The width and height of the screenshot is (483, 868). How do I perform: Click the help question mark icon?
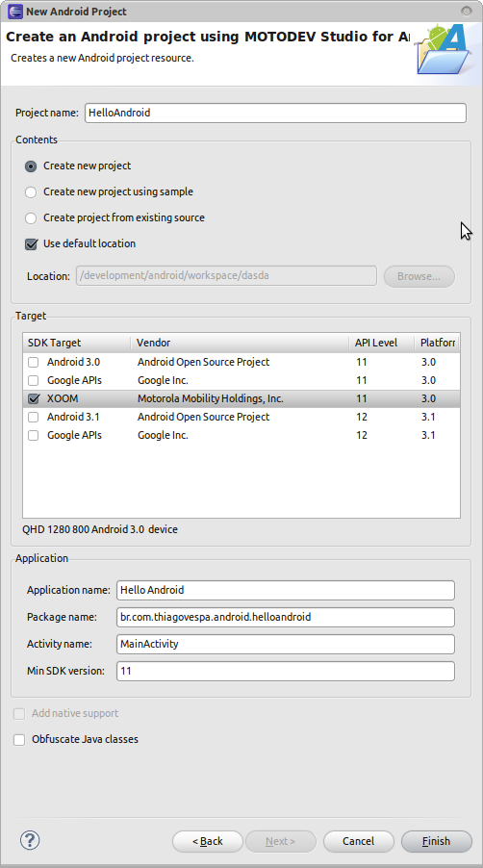(x=30, y=840)
